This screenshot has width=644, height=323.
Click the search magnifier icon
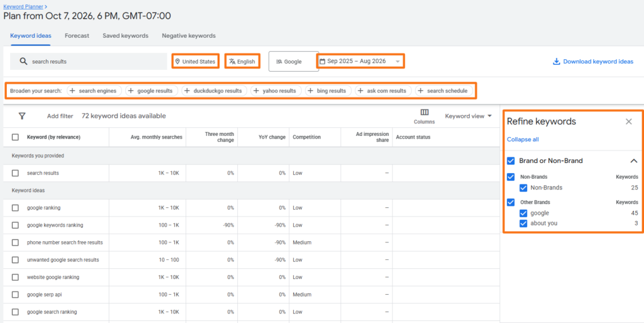tap(23, 62)
